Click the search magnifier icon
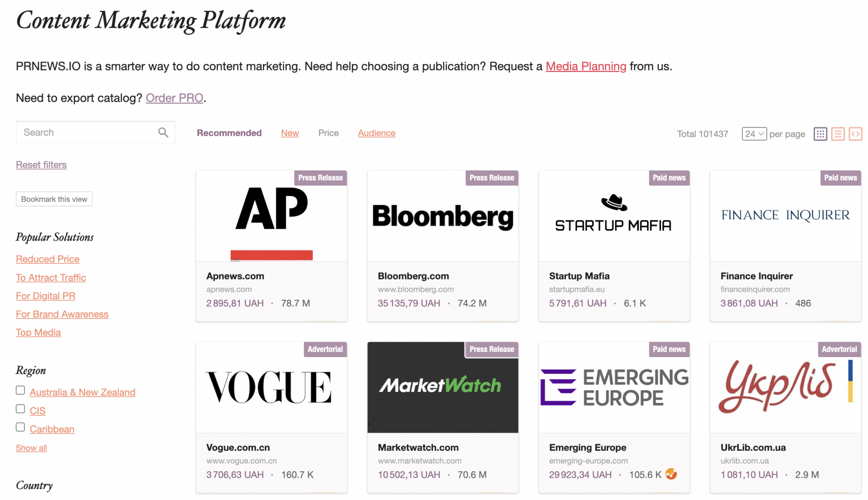This screenshot has width=868, height=500. [163, 132]
